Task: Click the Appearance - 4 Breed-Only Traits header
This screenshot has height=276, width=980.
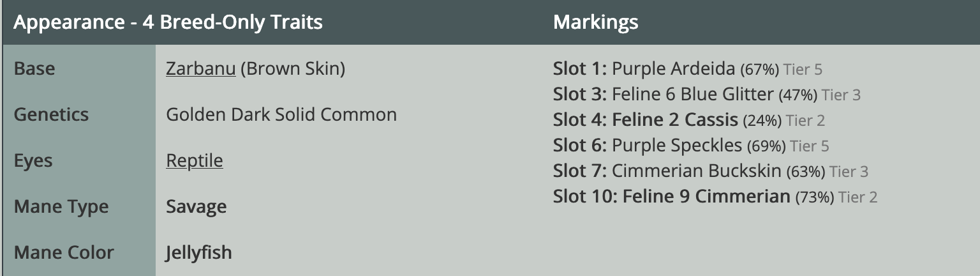Action: (x=168, y=22)
